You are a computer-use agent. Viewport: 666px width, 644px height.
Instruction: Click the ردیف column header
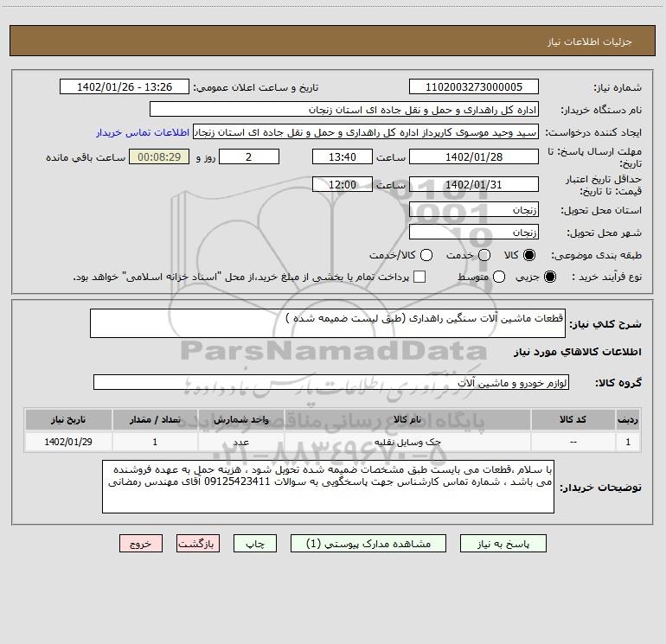[x=628, y=419]
